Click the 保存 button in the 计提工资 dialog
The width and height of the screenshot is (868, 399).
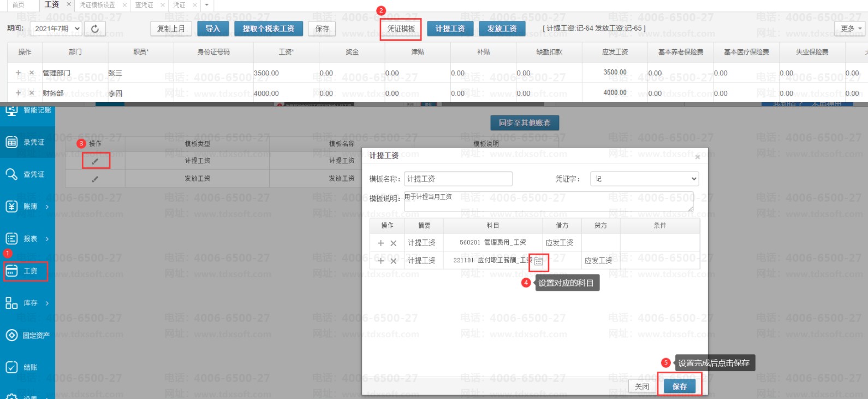click(680, 386)
